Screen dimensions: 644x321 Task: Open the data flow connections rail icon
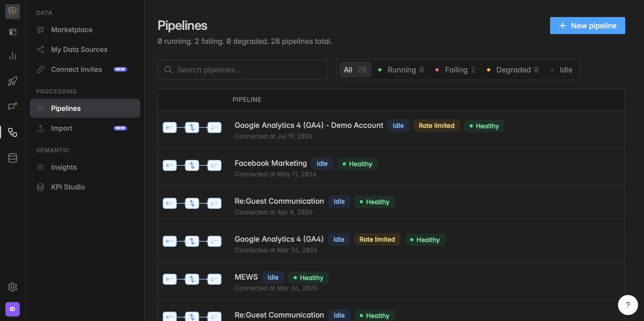13,132
